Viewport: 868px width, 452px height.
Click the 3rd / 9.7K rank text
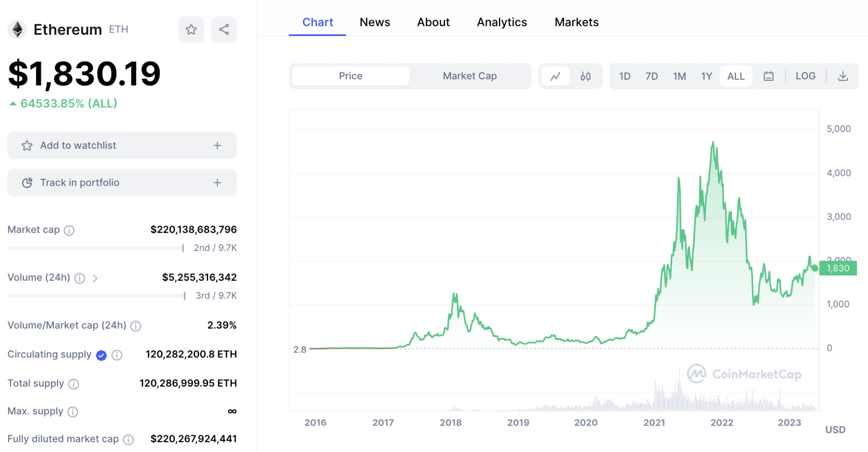[x=216, y=296]
